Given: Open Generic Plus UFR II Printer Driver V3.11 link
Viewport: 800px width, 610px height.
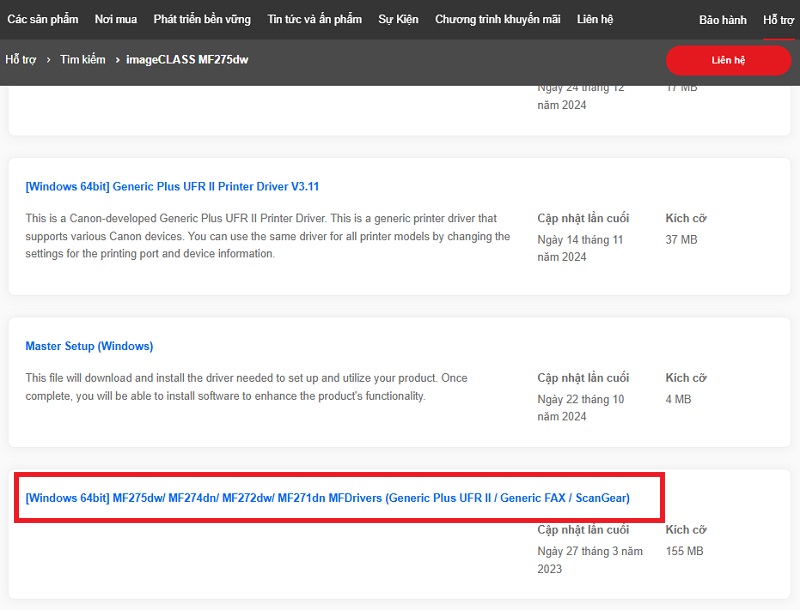Looking at the screenshot, I should click(x=172, y=186).
